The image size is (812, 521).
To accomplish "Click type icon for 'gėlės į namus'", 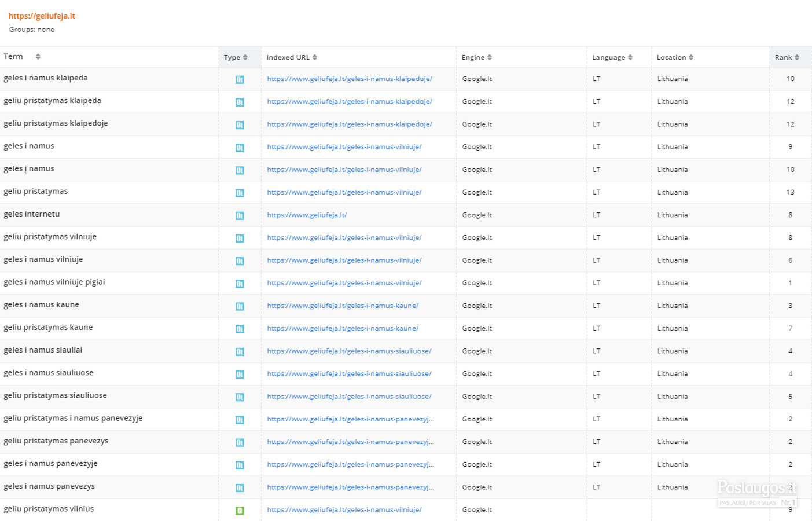I will pos(240,170).
